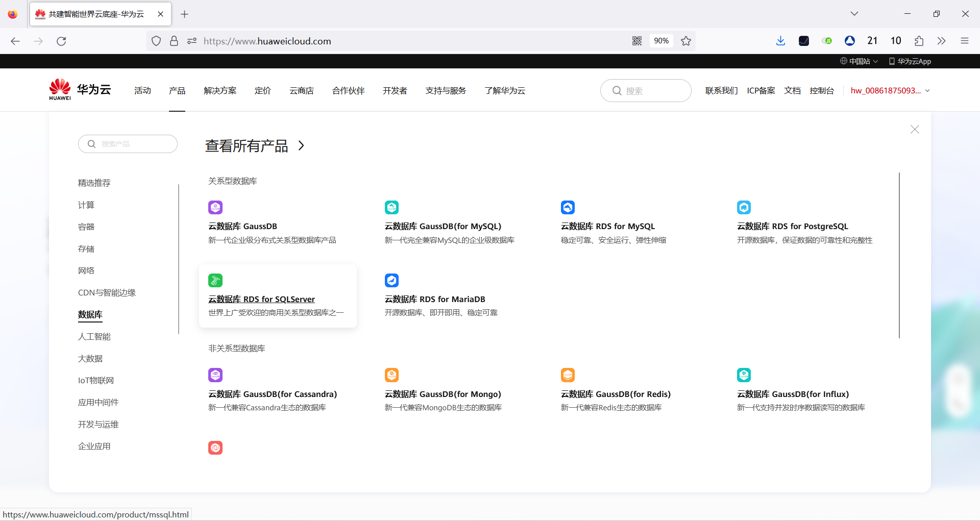Click the Huawei Cloud 华为云 logo
Image resolution: width=980 pixels, height=521 pixels.
[79, 89]
